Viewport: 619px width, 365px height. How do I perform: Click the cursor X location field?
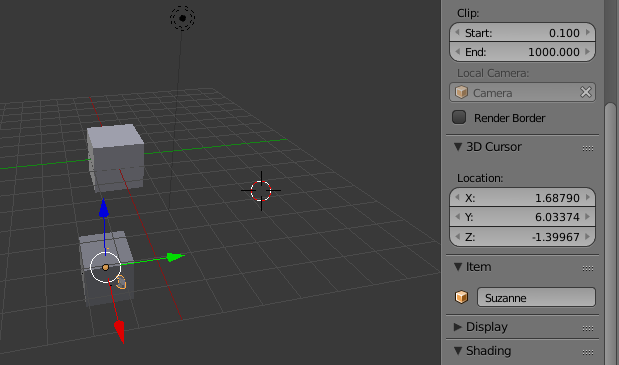point(522,197)
